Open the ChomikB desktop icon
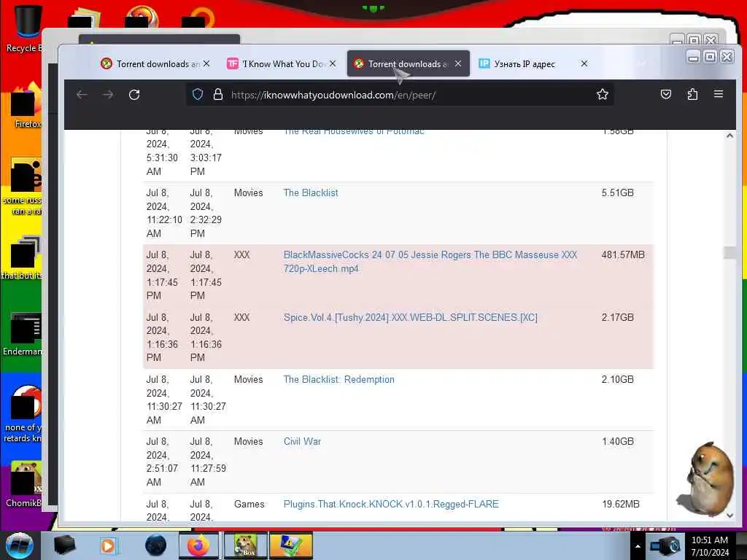Image resolution: width=747 pixels, height=560 pixels. (24, 483)
